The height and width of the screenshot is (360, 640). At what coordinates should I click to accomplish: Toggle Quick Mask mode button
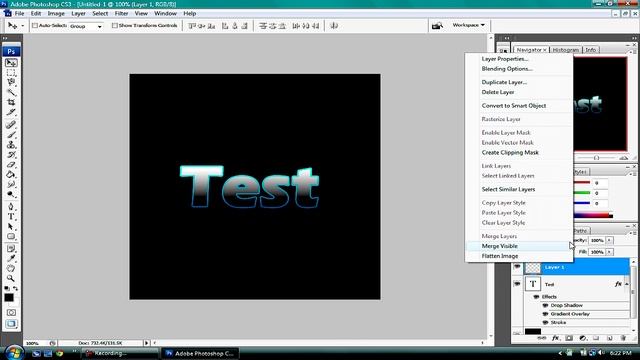11,313
